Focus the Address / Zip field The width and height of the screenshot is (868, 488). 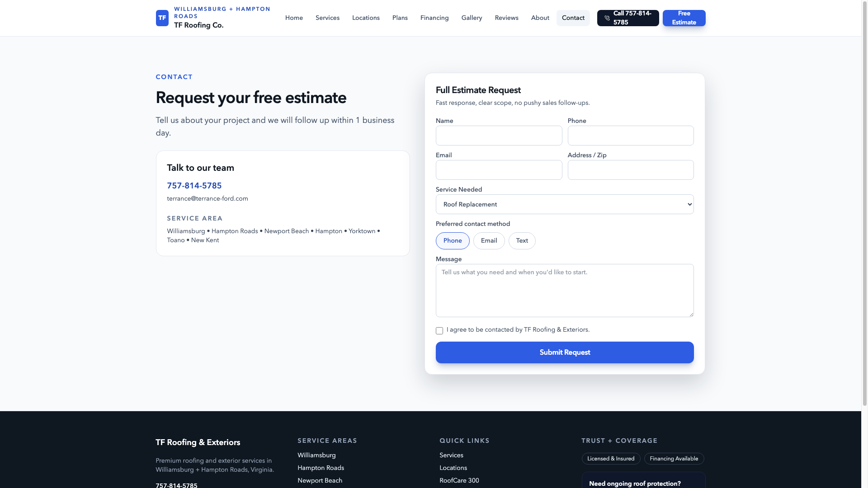pos(630,170)
